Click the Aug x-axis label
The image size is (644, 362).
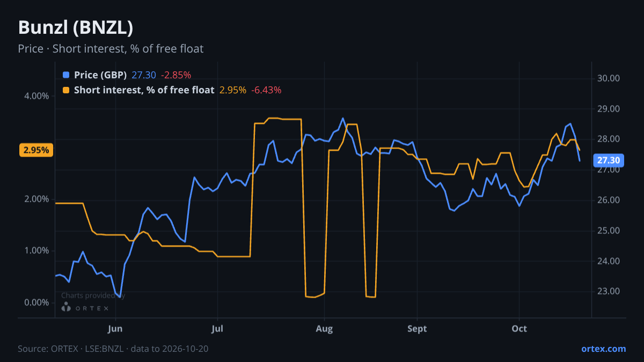[x=324, y=328]
